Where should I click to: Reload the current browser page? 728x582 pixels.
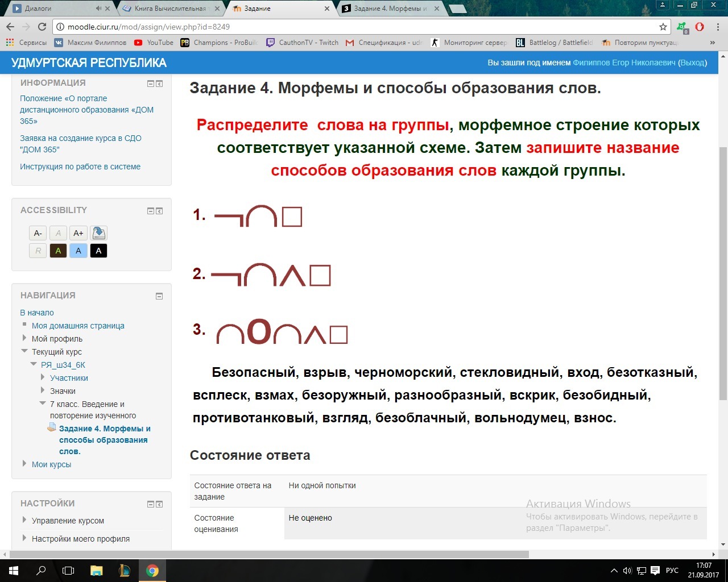point(42,27)
